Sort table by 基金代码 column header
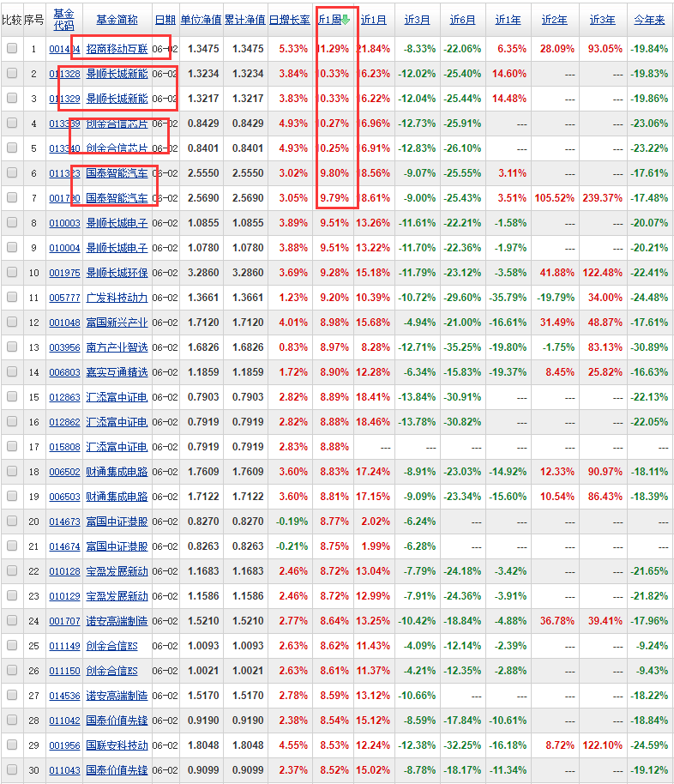Image resolution: width=674 pixels, height=784 pixels. [x=64, y=20]
